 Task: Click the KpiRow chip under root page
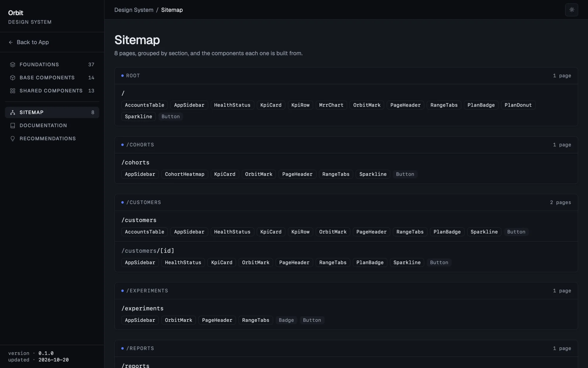[x=300, y=105]
